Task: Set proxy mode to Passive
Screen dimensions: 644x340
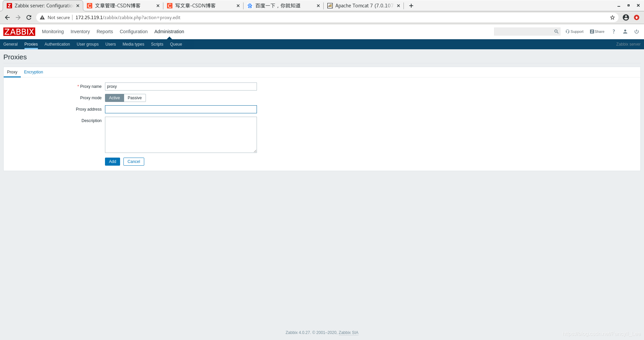Action: click(135, 98)
